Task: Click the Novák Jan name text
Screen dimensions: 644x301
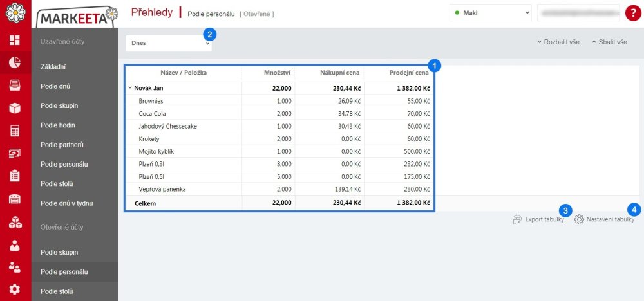Action: click(x=149, y=87)
